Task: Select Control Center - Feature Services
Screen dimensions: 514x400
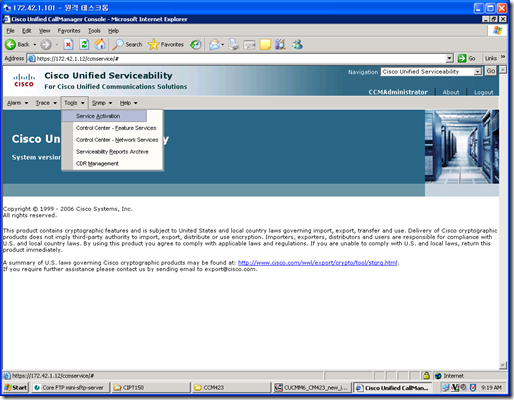Action: tap(116, 128)
